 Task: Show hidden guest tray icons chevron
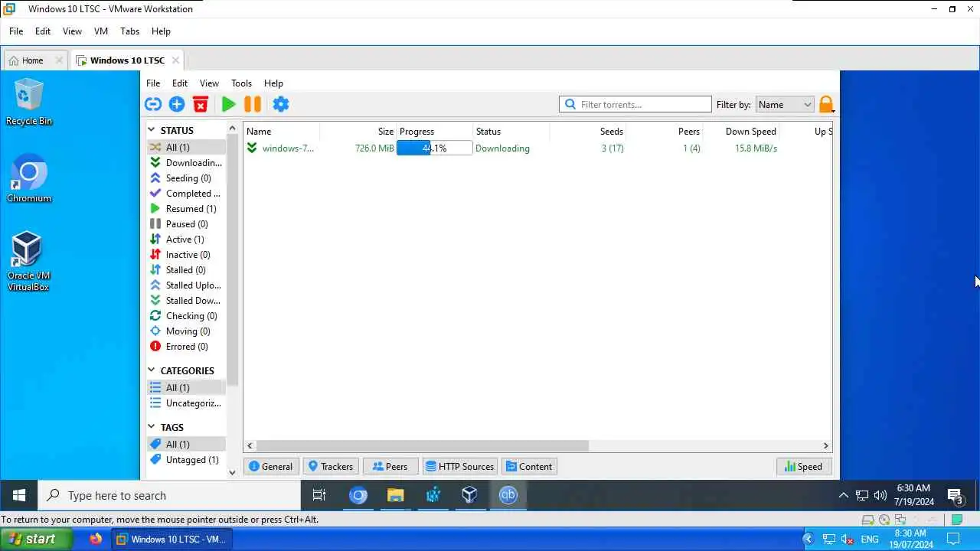[x=843, y=495]
